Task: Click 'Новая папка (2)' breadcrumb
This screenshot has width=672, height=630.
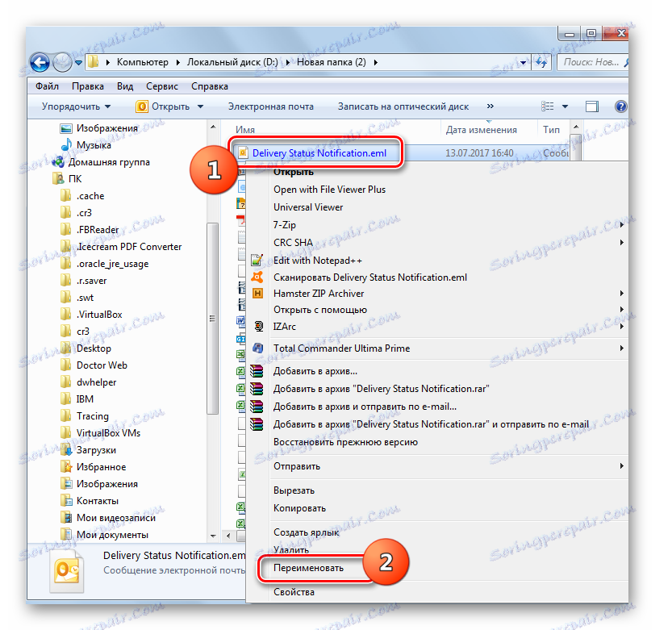Action: tap(332, 62)
